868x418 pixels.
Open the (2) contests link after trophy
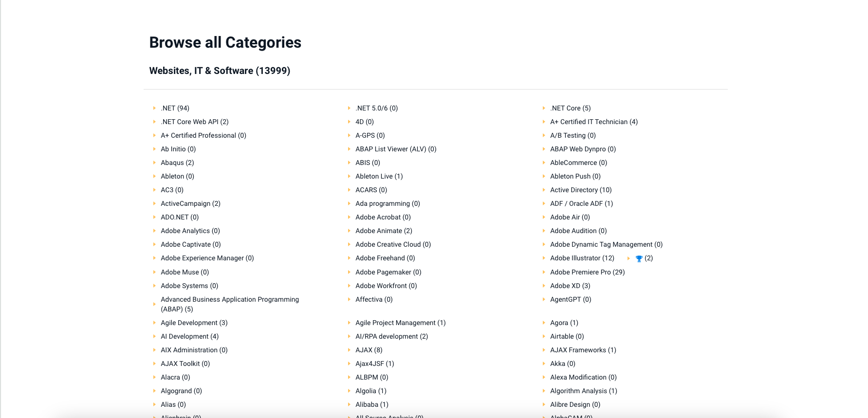click(648, 258)
